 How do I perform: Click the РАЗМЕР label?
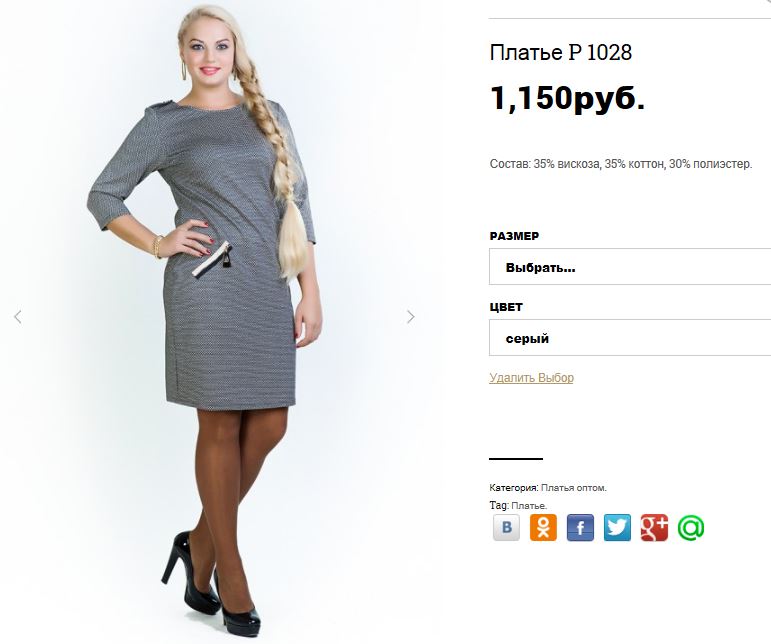click(x=514, y=236)
